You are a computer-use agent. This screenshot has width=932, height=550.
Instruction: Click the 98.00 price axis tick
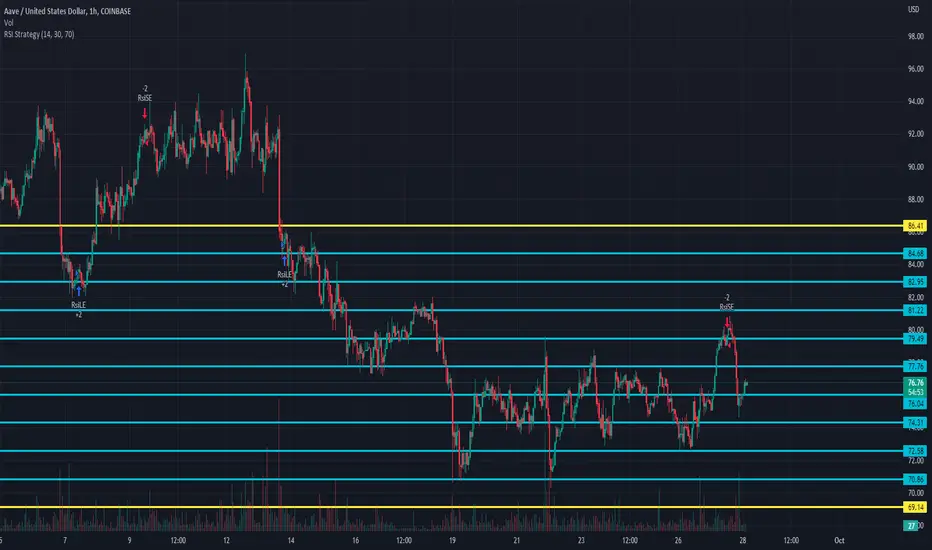tap(915, 36)
